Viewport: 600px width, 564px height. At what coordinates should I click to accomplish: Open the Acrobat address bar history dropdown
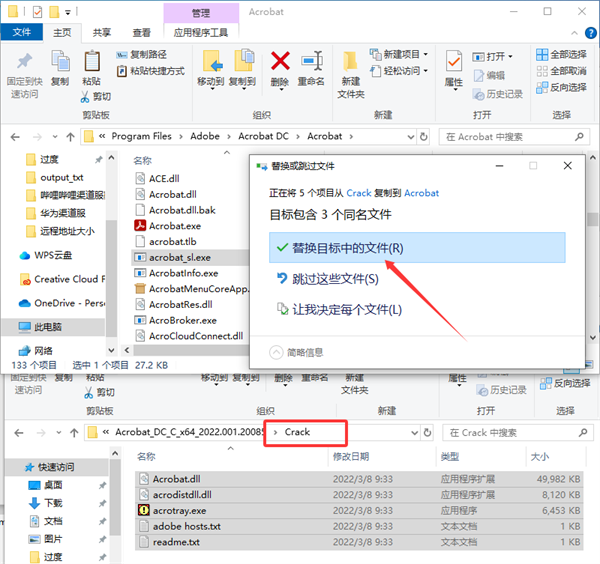coord(410,137)
